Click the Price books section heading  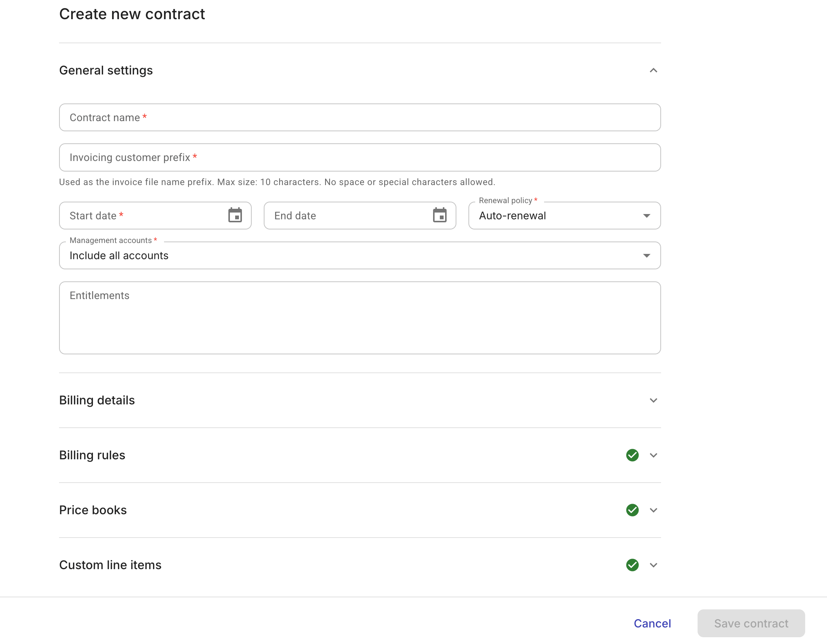tap(93, 510)
